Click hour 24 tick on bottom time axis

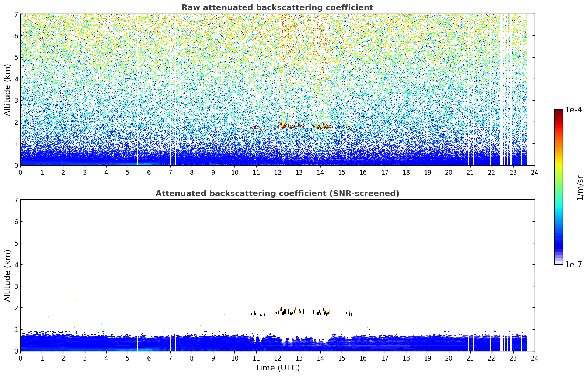coord(534,358)
